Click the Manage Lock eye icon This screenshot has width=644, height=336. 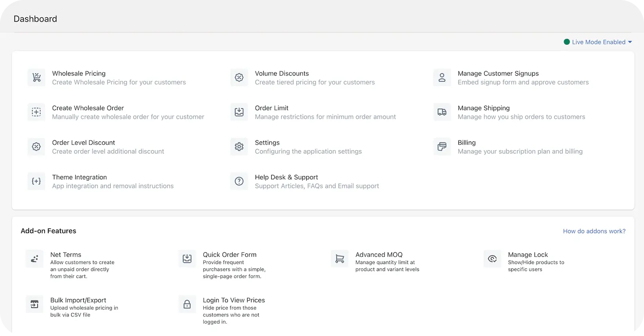coord(492,259)
